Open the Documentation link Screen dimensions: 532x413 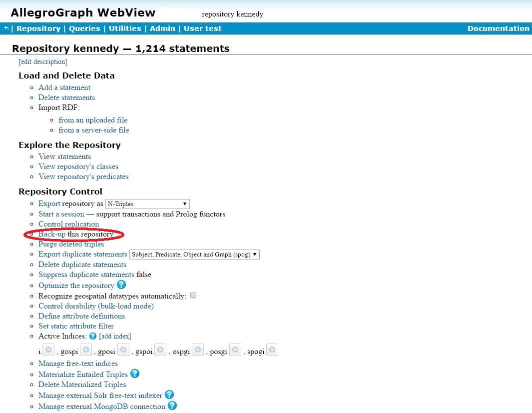498,28
